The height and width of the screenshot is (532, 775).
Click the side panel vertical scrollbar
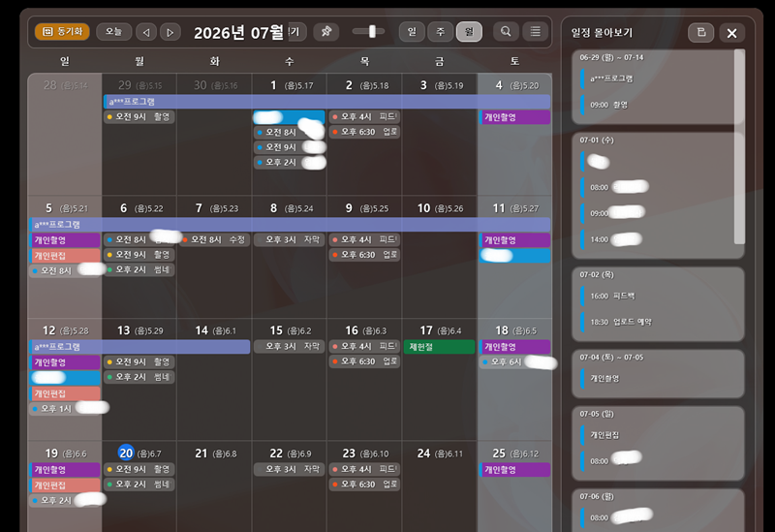coord(739,146)
